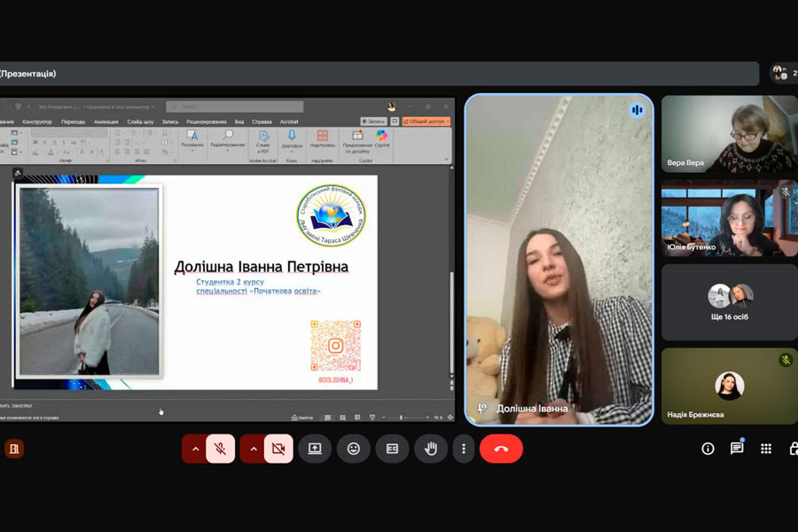
Task: Open participants list at top right
Action: pyautogui.click(x=784, y=74)
